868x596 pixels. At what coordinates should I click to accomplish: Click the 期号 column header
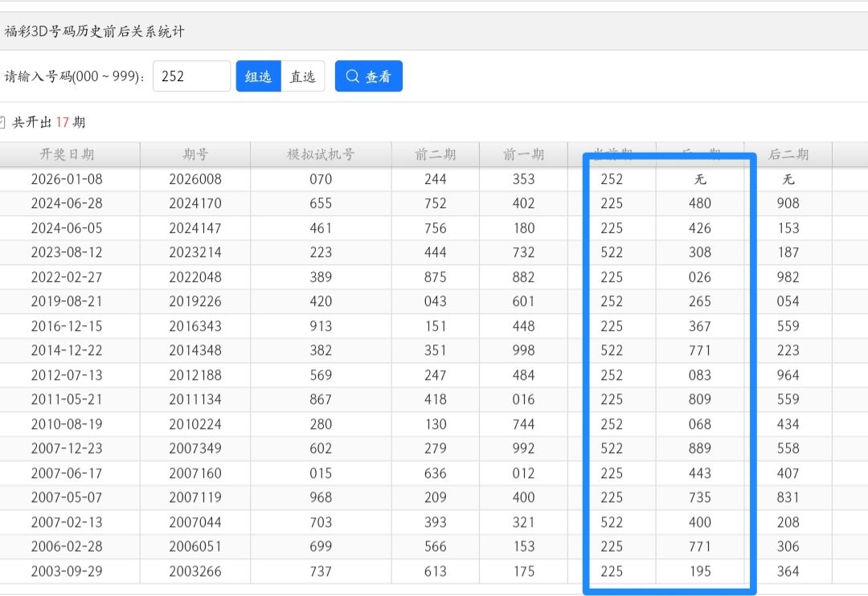coord(195,154)
